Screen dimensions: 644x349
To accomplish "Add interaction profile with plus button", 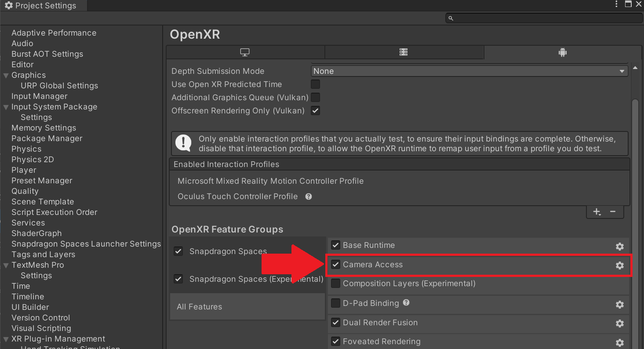I will [597, 212].
